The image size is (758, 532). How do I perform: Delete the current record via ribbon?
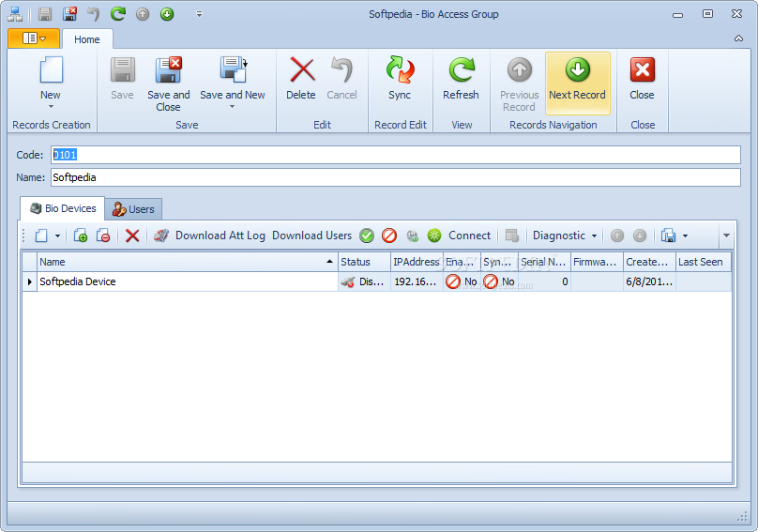click(301, 79)
